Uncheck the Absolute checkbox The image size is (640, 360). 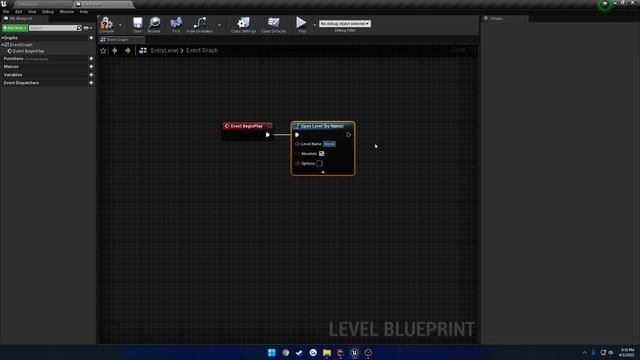(322, 154)
